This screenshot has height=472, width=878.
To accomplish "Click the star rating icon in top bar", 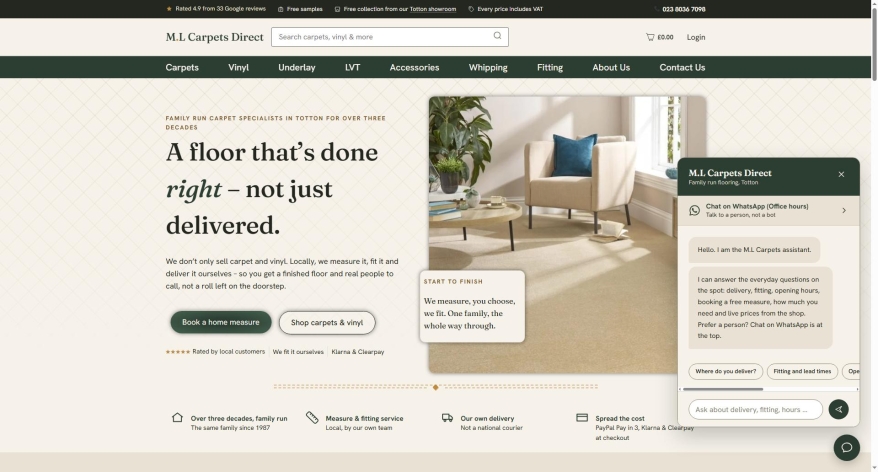I will tap(169, 9).
